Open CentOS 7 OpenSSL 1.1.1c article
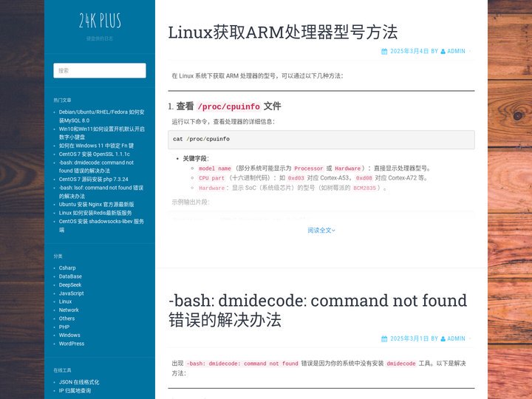Image resolution: width=532 pixels, height=399 pixels. pyautogui.click(x=95, y=154)
